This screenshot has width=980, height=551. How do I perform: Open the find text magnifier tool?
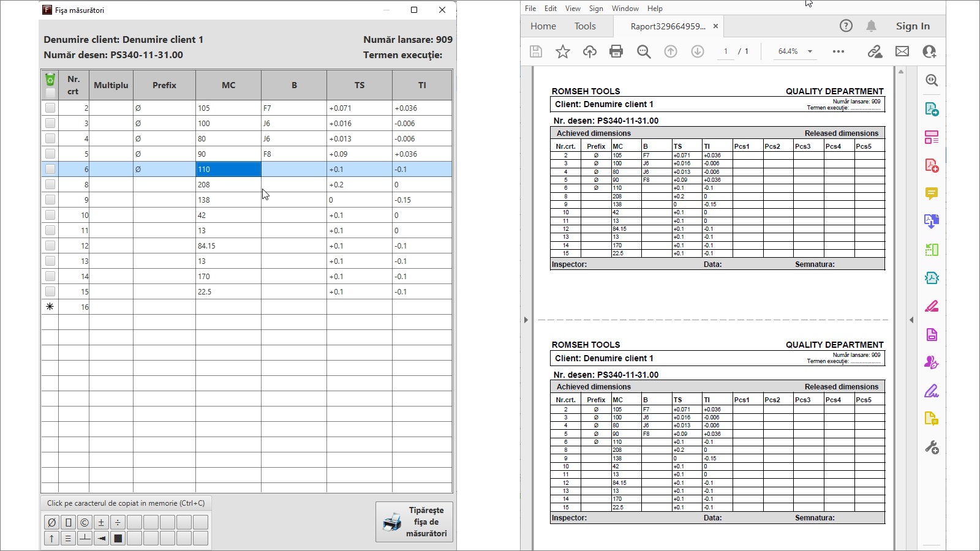pos(643,51)
